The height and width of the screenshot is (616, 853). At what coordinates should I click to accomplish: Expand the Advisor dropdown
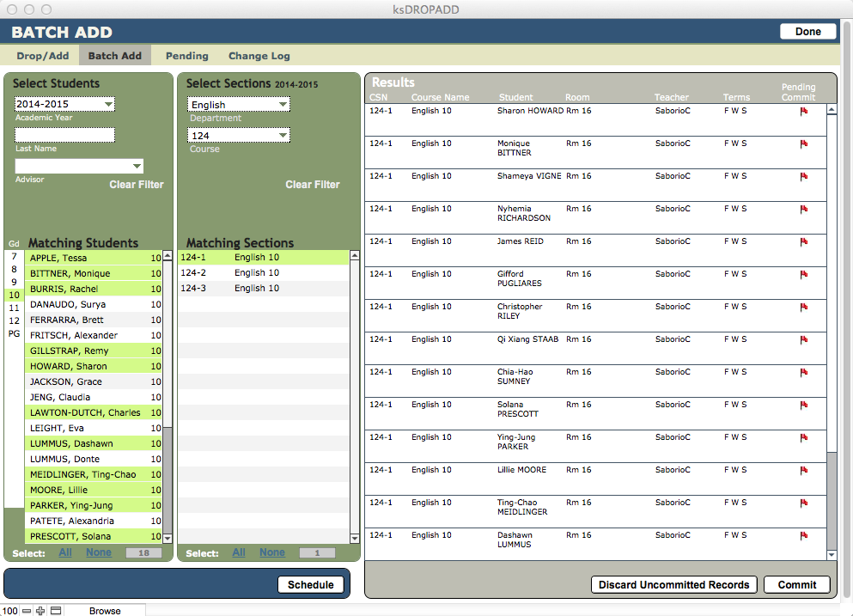79,166
